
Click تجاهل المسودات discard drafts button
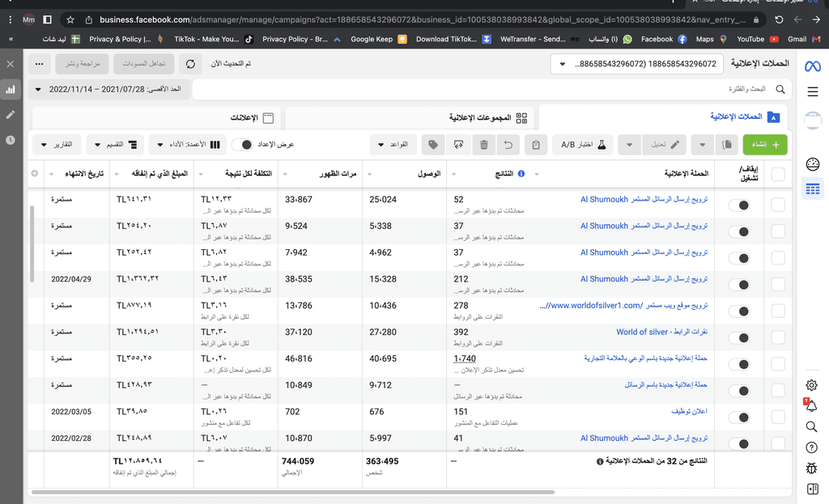(144, 64)
